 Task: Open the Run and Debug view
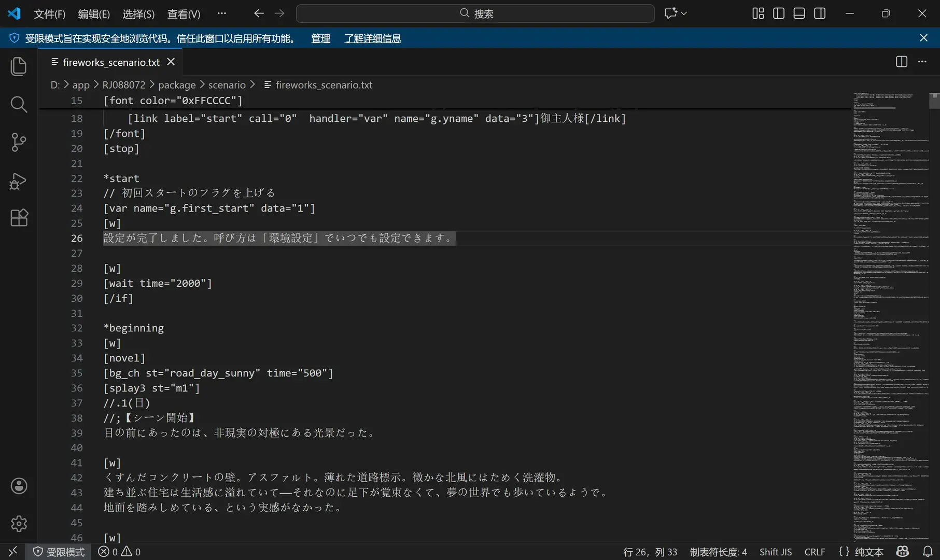(x=19, y=180)
